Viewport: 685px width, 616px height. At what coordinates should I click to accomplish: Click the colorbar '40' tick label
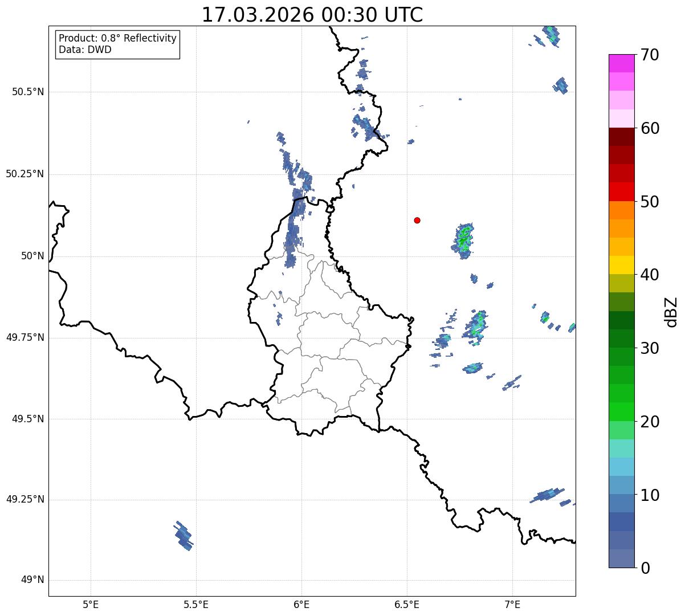pyautogui.click(x=650, y=275)
